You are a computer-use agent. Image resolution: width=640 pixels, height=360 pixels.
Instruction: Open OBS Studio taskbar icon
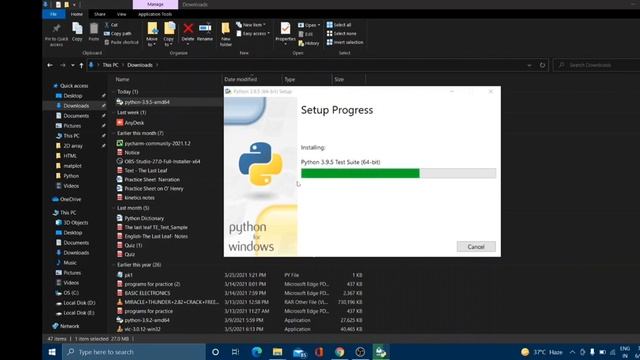[360, 352]
